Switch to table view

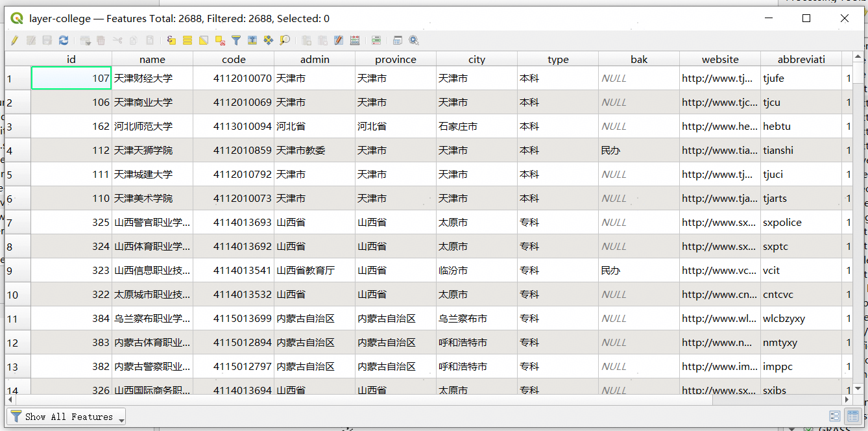pos(853,416)
